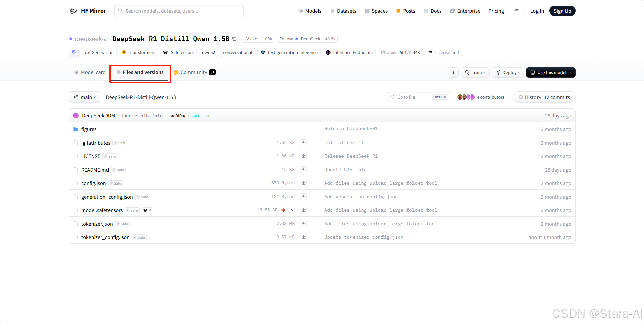Like the model with the heart button
The width and height of the screenshot is (644, 324).
(251, 39)
